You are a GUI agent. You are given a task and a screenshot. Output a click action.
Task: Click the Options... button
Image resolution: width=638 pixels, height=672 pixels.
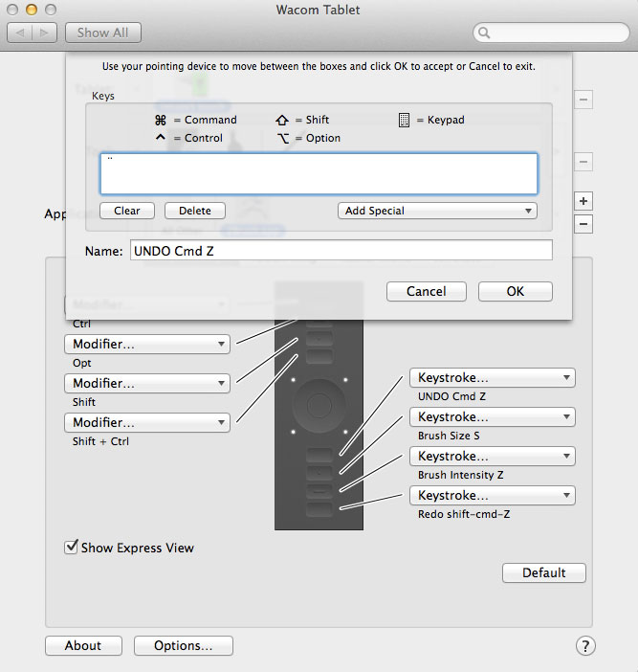pos(184,645)
